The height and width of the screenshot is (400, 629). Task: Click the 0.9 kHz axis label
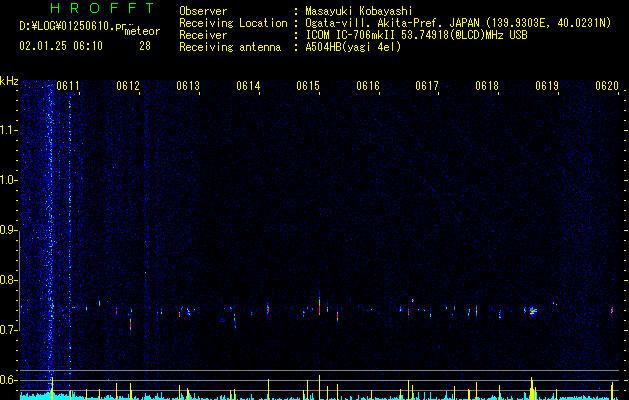[x=9, y=230]
